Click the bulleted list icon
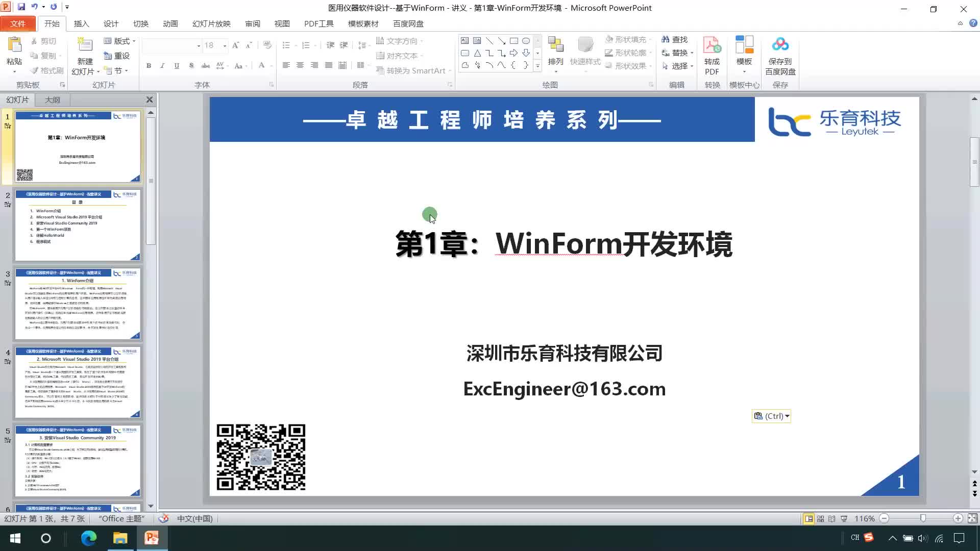Viewport: 980px width, 551px height. point(286,45)
